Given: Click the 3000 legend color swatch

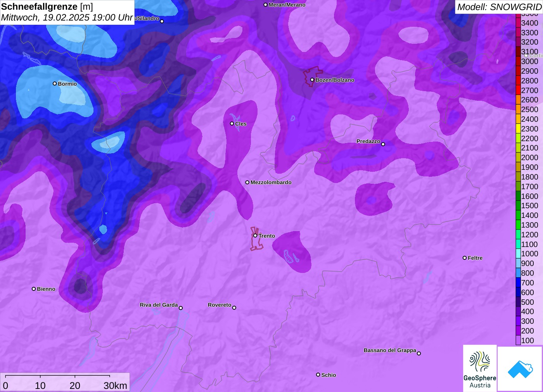Looking at the screenshot, I should pos(518,61).
